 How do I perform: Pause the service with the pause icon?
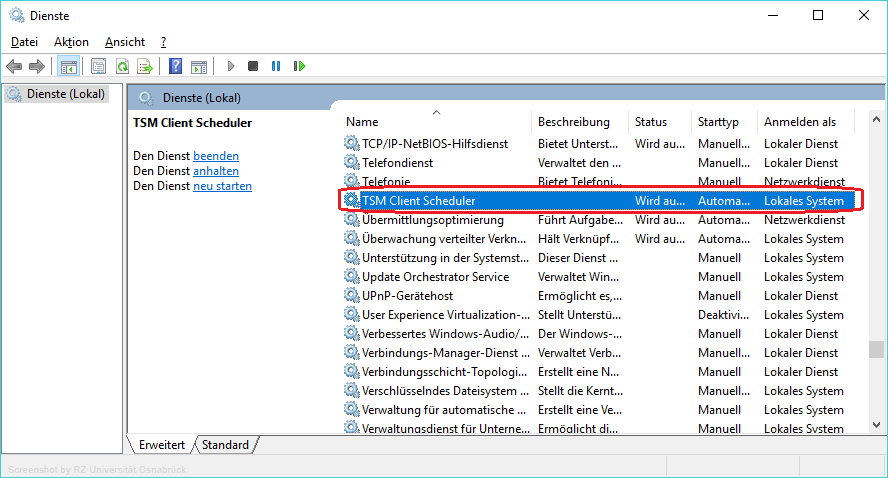point(276,66)
